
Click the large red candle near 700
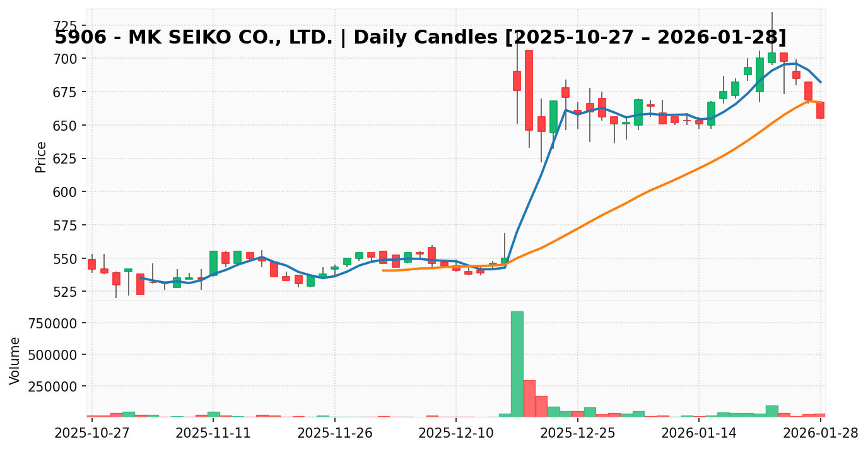point(529,90)
